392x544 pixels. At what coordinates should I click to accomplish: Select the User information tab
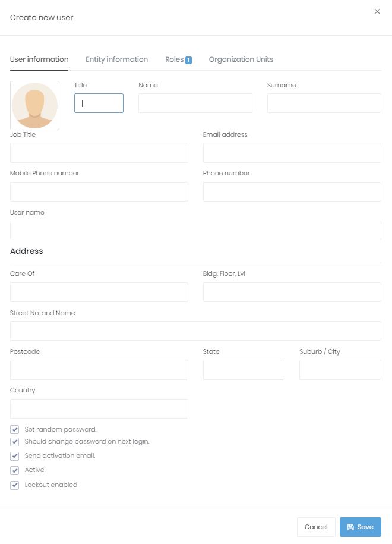coord(39,59)
